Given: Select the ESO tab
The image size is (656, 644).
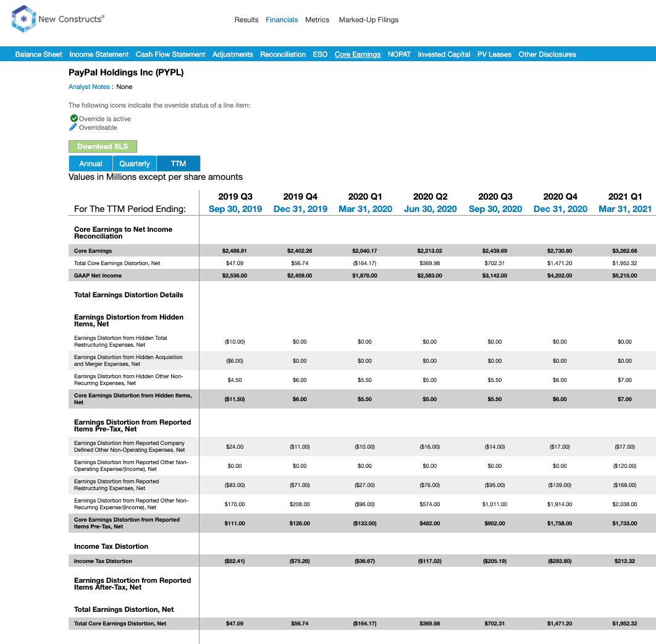Looking at the screenshot, I should click(320, 54).
